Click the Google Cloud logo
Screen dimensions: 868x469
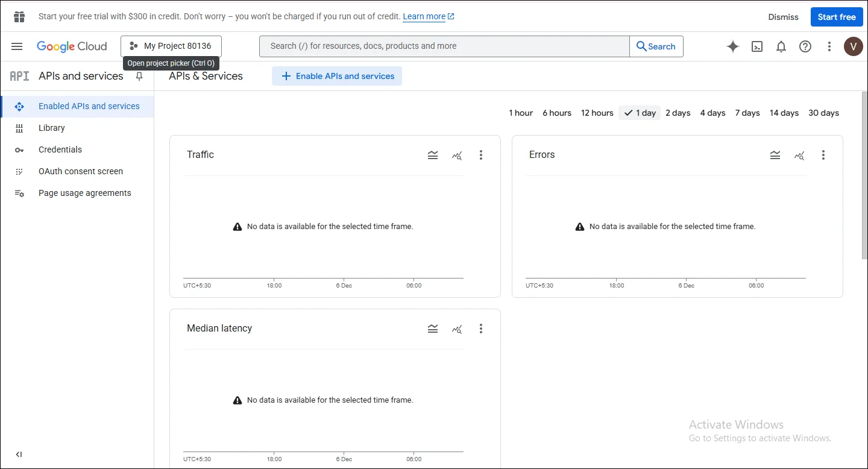click(x=72, y=46)
